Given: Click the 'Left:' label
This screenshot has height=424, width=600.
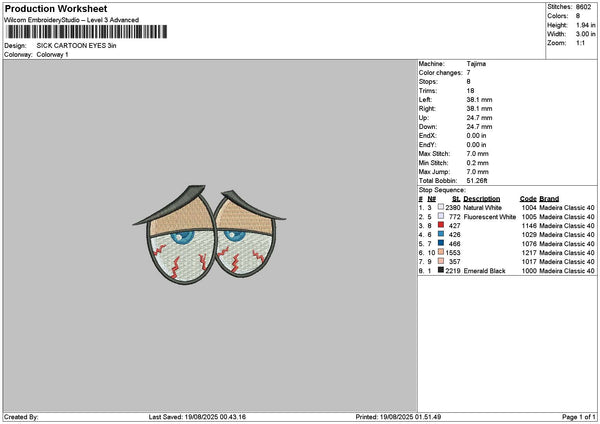Looking at the screenshot, I should pyautogui.click(x=425, y=100).
